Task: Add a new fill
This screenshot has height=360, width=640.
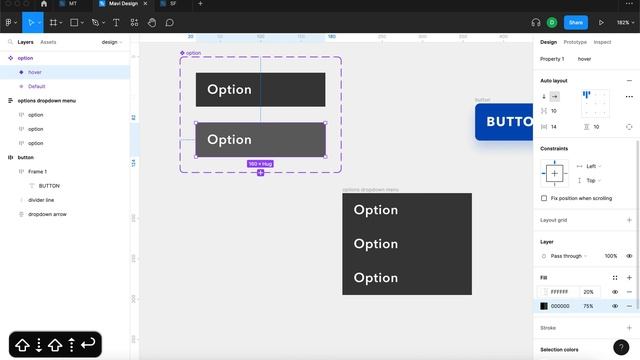Action: [x=629, y=278]
